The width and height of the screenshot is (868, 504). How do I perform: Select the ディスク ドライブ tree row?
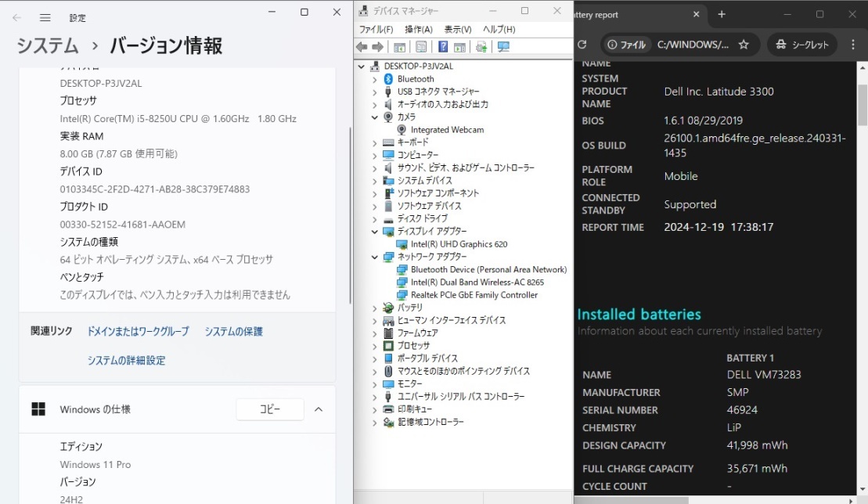[x=423, y=218]
